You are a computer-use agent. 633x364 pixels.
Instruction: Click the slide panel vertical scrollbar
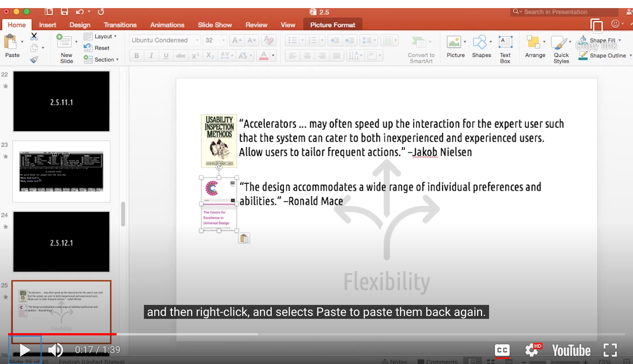click(x=123, y=214)
